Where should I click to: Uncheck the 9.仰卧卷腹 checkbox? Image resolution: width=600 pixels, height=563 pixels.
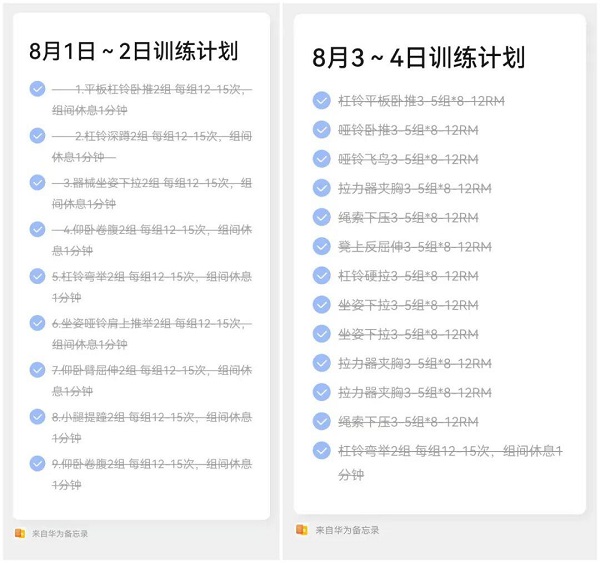pyautogui.click(x=38, y=463)
